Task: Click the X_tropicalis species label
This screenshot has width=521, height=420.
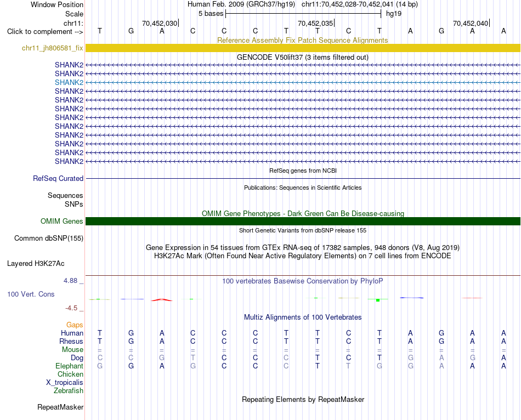Action: point(65,383)
